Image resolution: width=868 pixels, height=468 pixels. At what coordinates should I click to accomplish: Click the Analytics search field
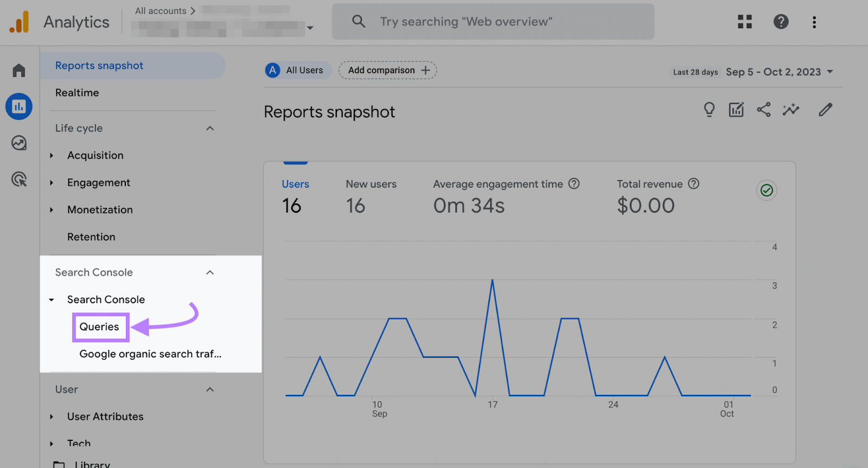493,22
